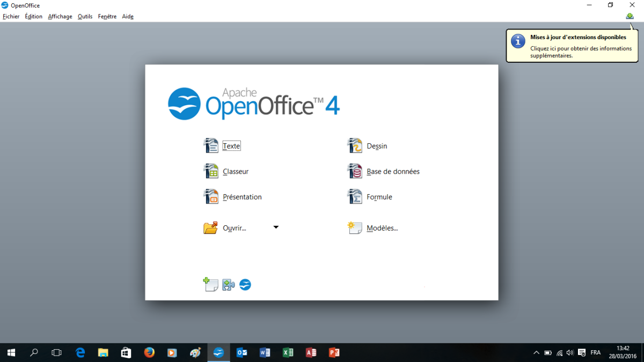
Task: Open the Modèles... templates dialog
Action: 373,228
